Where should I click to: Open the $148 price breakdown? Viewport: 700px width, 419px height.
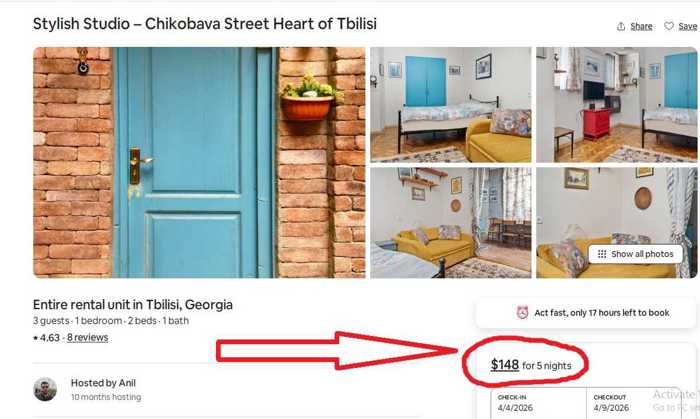click(x=505, y=365)
